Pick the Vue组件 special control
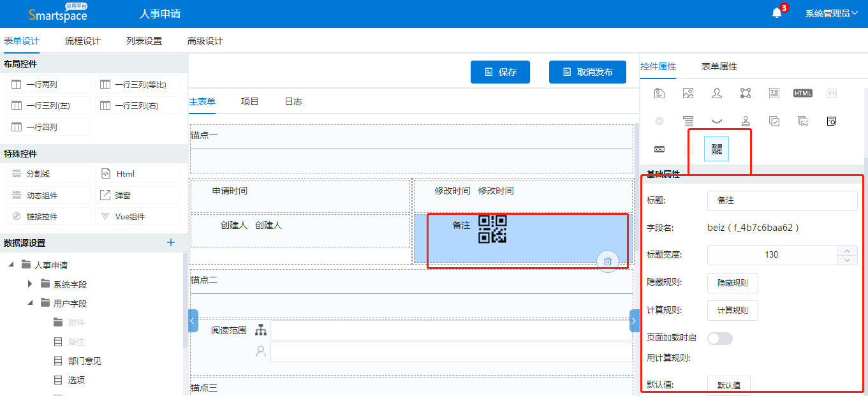 click(x=137, y=216)
